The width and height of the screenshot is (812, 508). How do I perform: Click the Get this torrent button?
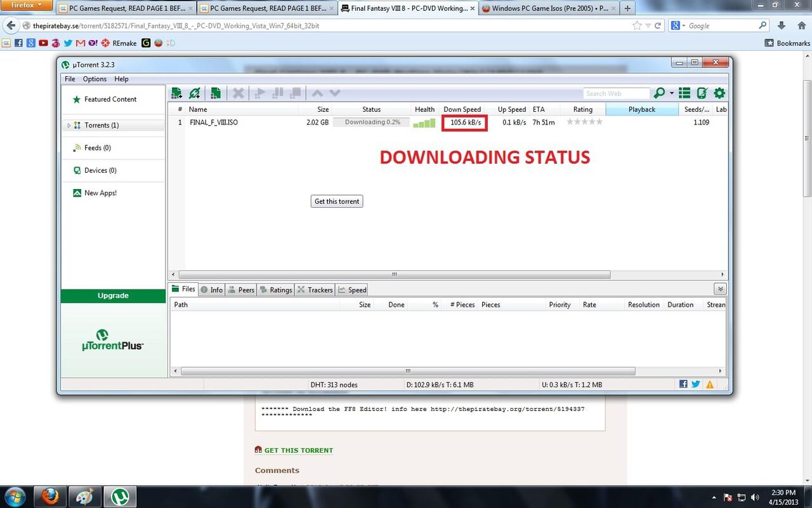(x=337, y=201)
